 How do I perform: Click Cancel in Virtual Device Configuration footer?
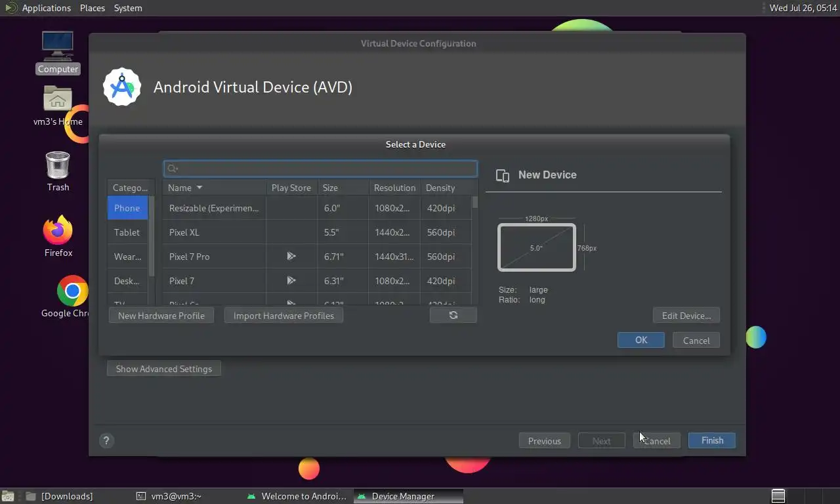(657, 441)
